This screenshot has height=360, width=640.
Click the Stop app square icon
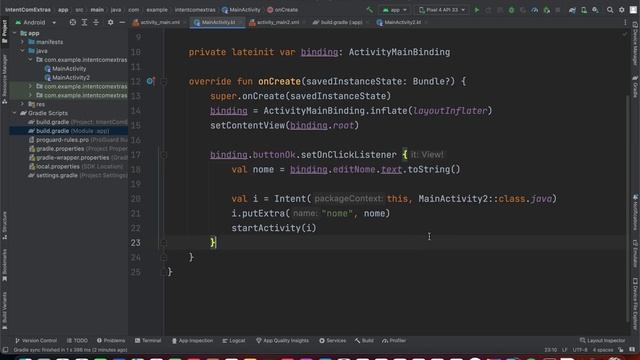pos(558,10)
